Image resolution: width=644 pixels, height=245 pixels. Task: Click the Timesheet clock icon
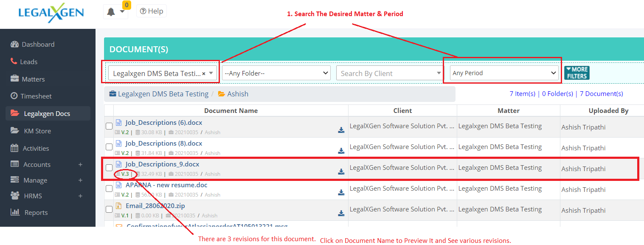[14, 96]
